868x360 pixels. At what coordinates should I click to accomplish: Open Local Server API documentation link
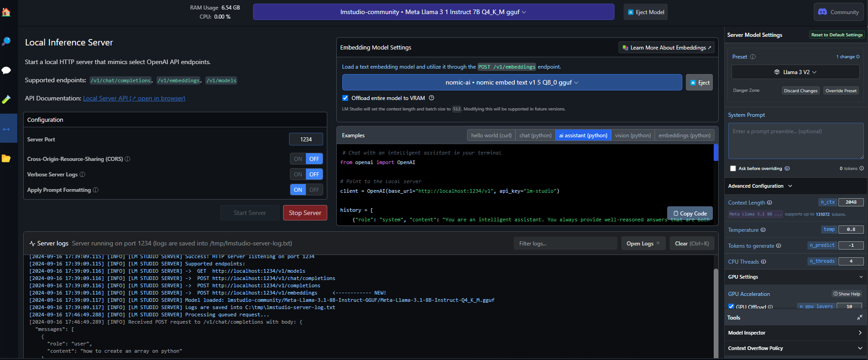(134, 98)
